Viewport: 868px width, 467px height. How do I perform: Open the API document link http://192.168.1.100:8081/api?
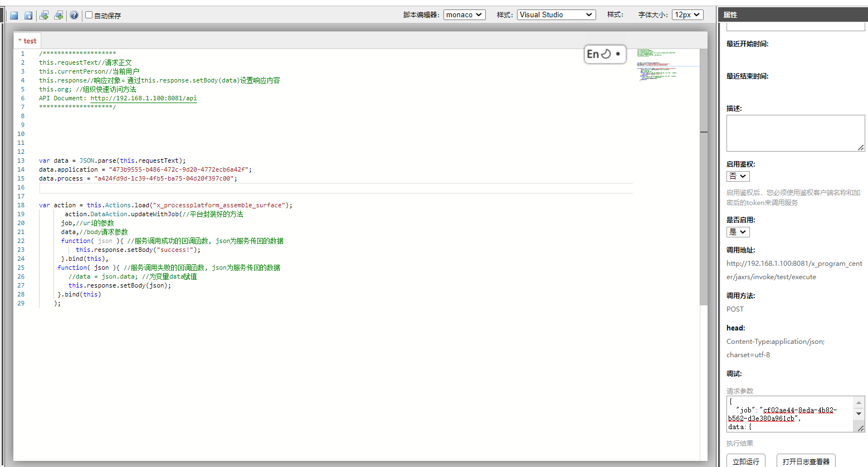pyautogui.click(x=144, y=98)
